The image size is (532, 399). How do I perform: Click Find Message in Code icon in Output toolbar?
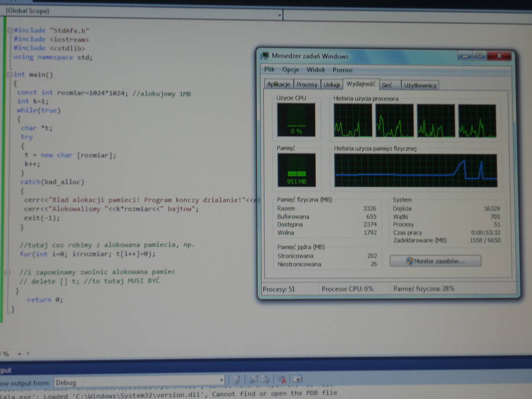[x=237, y=379]
